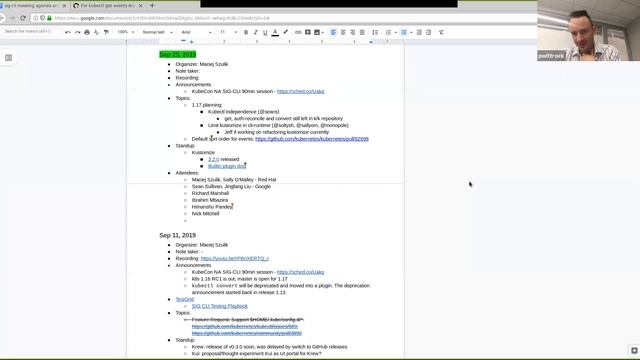
Task: Click the webcam video thumbnail
Action: click(589, 31)
